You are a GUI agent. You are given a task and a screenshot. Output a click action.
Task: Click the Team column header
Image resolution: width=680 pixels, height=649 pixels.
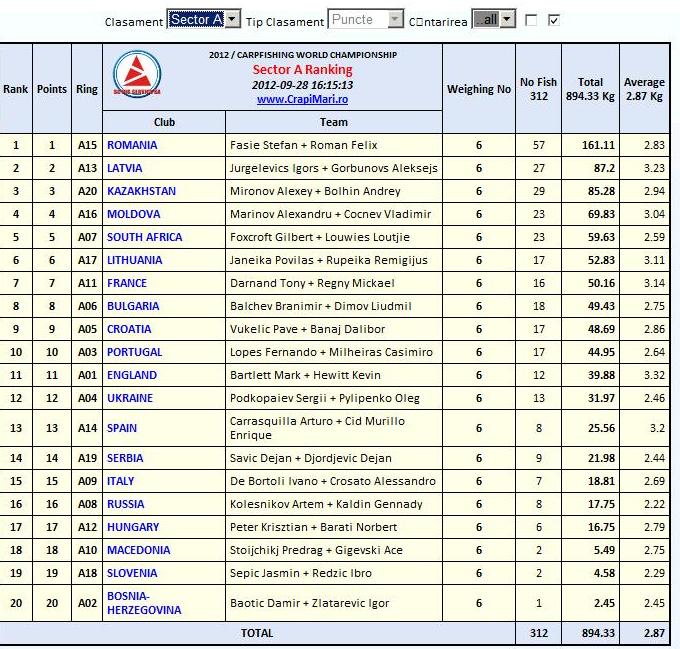pyautogui.click(x=334, y=122)
